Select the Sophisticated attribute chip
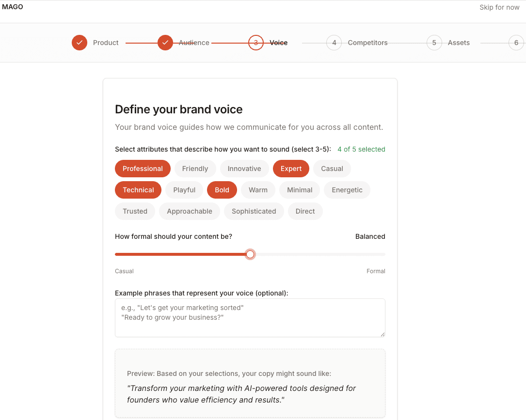The height and width of the screenshot is (420, 526). coord(254,212)
